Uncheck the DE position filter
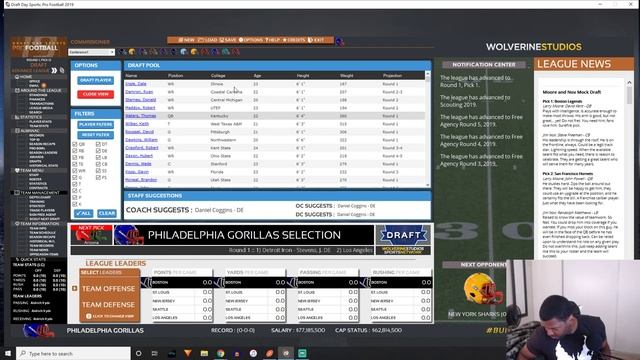The width and height of the screenshot is (640, 360). click(x=98, y=151)
